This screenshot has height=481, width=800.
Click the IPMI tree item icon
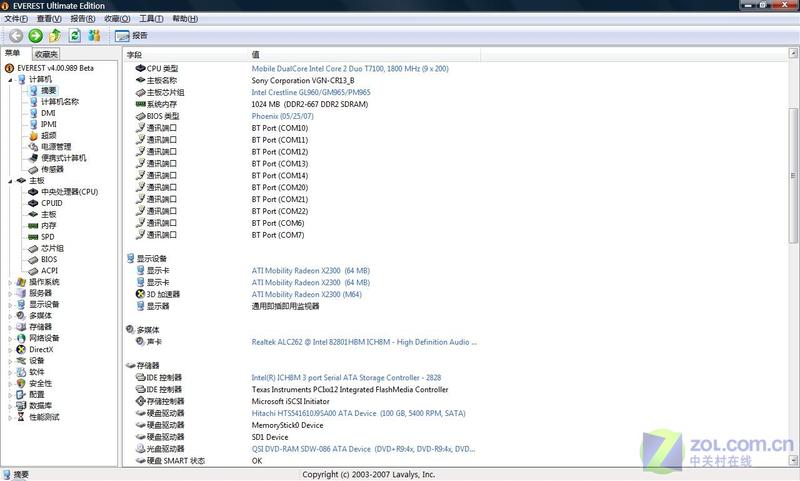(x=33, y=124)
